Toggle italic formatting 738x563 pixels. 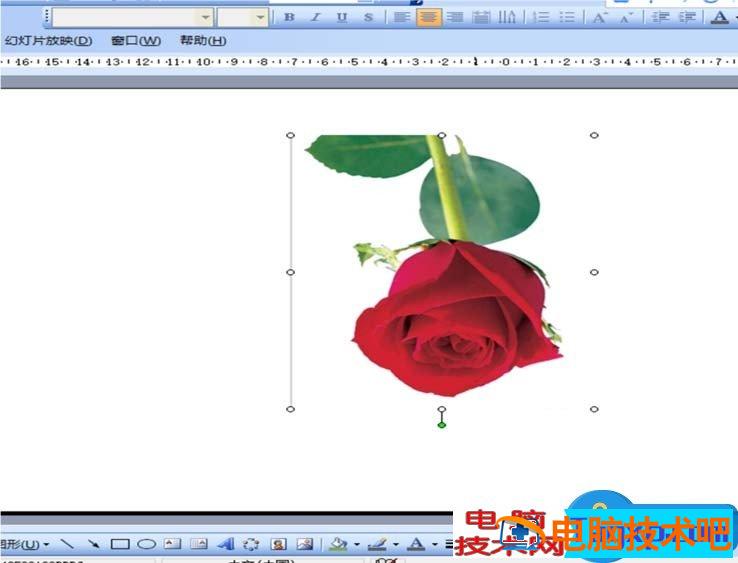point(316,17)
